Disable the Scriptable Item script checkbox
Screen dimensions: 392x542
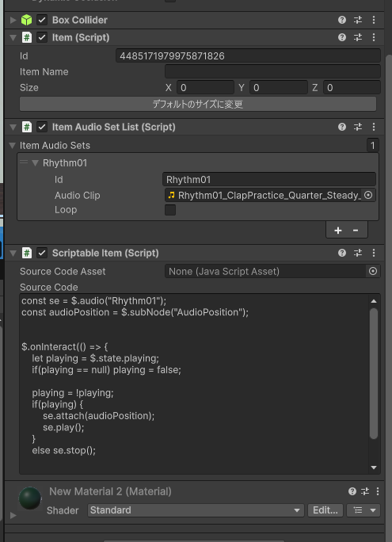(x=42, y=253)
